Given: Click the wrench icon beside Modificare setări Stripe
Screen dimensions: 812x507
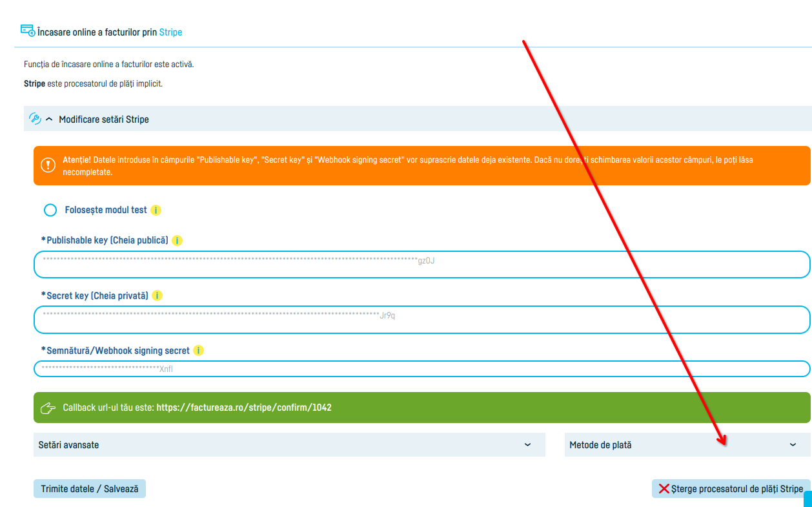Looking at the screenshot, I should (35, 119).
